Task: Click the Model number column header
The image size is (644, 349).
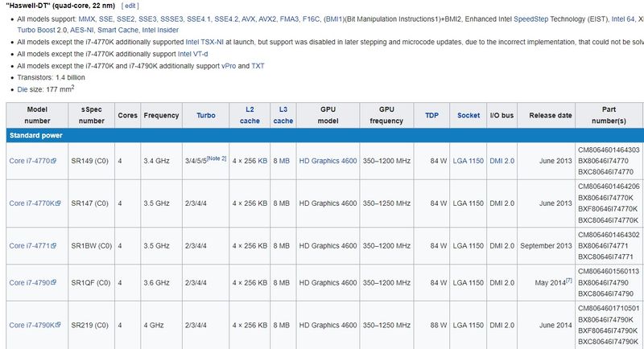Action: point(37,115)
